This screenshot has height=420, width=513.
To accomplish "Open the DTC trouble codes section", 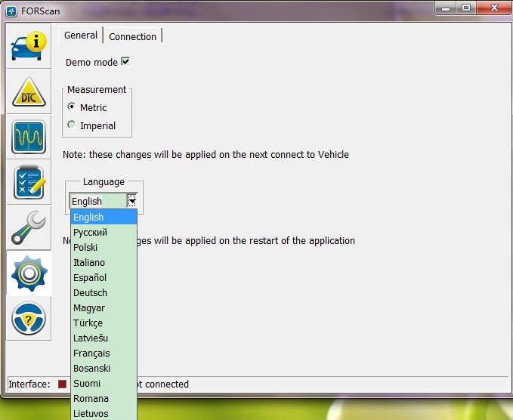I will pos(29,92).
